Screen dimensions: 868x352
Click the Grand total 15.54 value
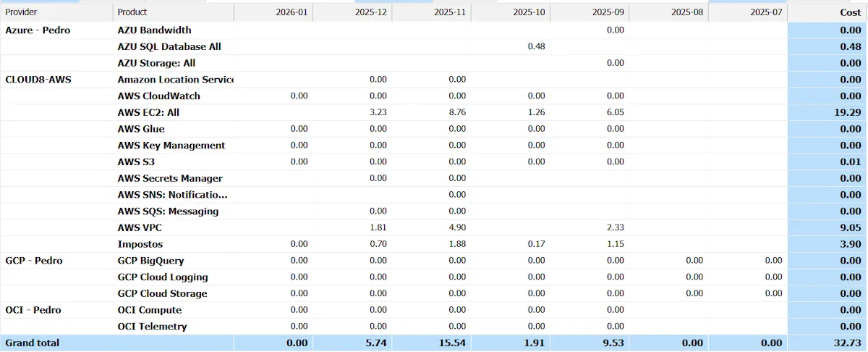click(x=453, y=343)
